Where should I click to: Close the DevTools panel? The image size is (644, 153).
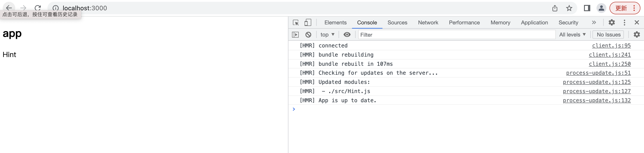pos(637,22)
